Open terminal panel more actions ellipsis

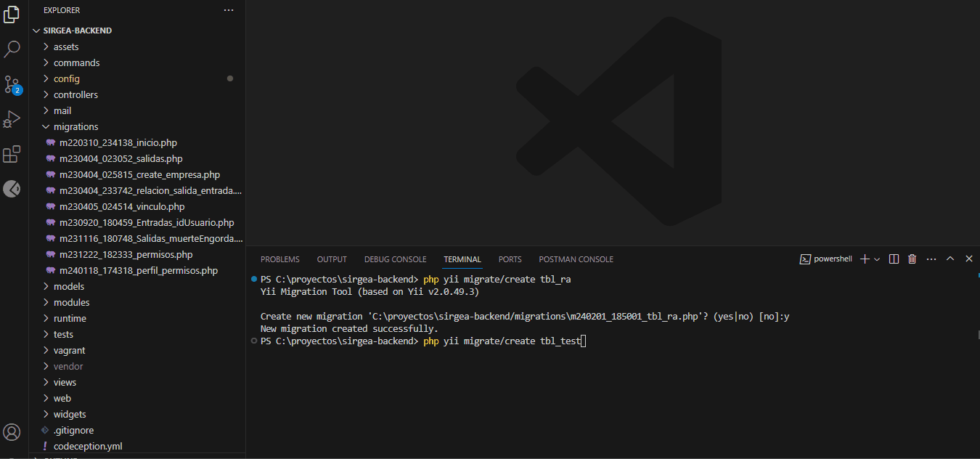pyautogui.click(x=931, y=259)
